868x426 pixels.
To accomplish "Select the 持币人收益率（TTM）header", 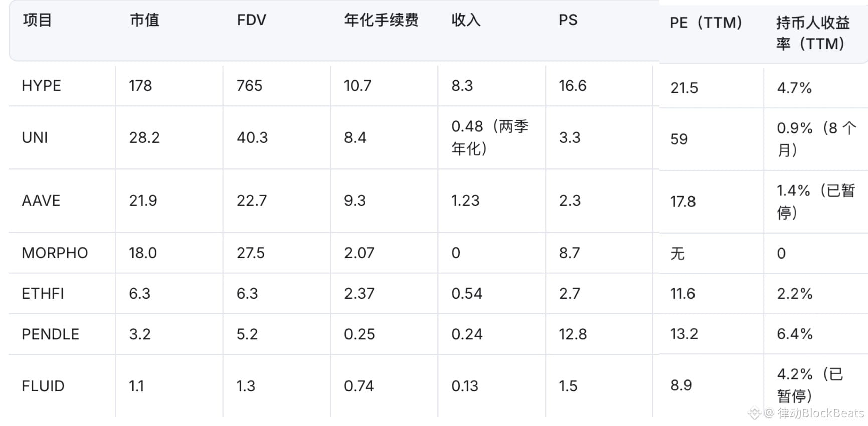I will (x=813, y=33).
